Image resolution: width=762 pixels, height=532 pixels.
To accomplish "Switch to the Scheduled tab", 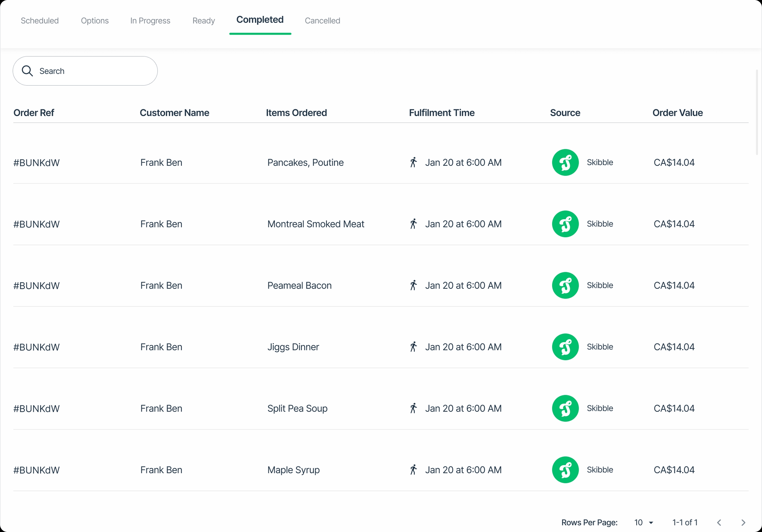I will click(x=39, y=21).
